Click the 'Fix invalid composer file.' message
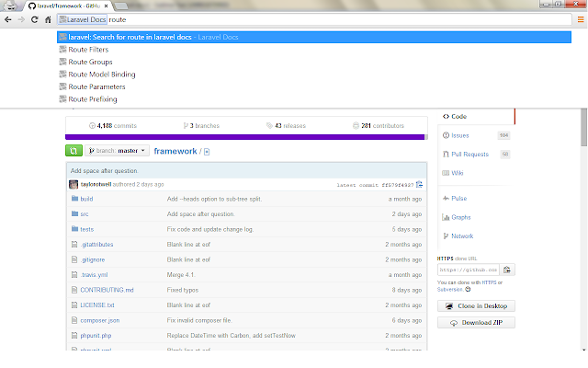Image resolution: width=588 pixels, height=368 pixels. (199, 320)
